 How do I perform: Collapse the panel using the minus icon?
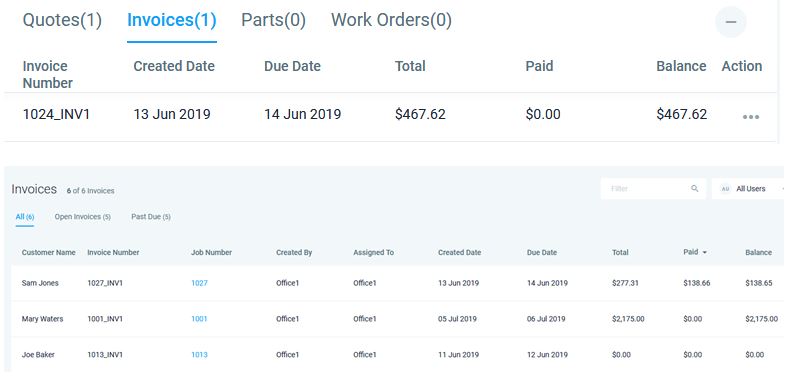pos(730,22)
